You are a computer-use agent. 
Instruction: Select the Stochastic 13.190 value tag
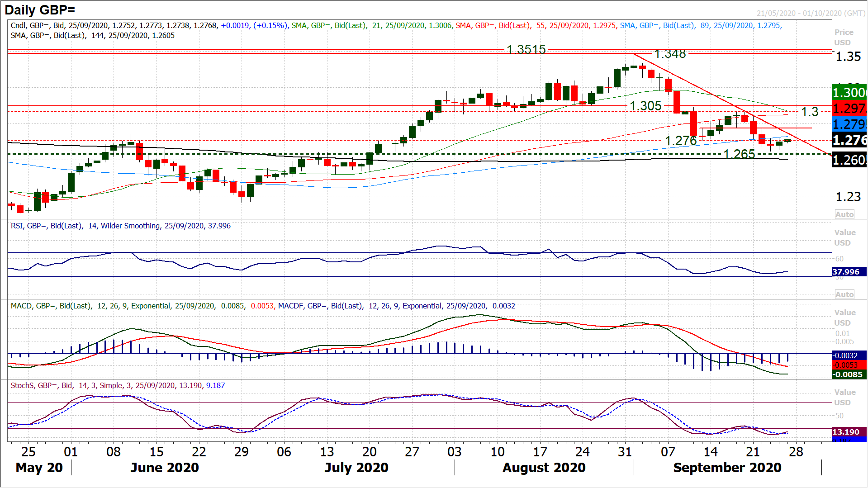click(x=845, y=432)
